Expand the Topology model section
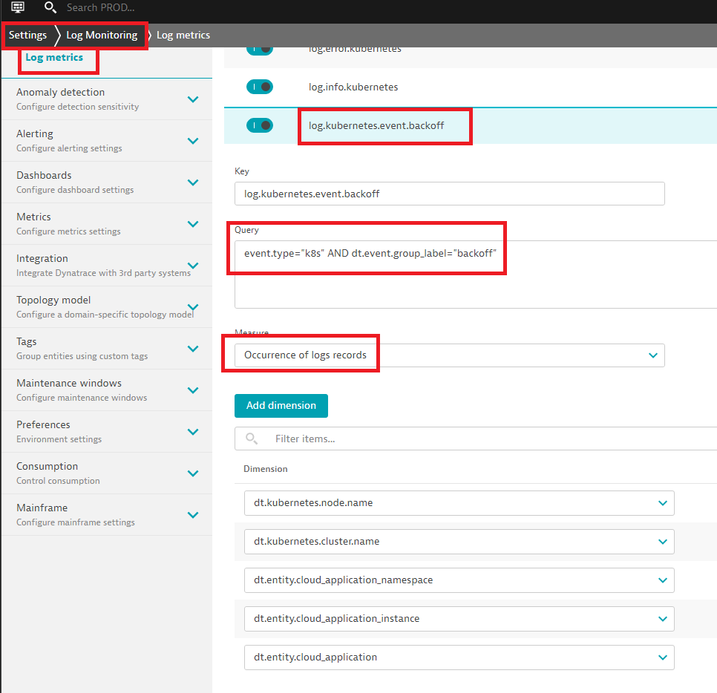 (x=193, y=307)
